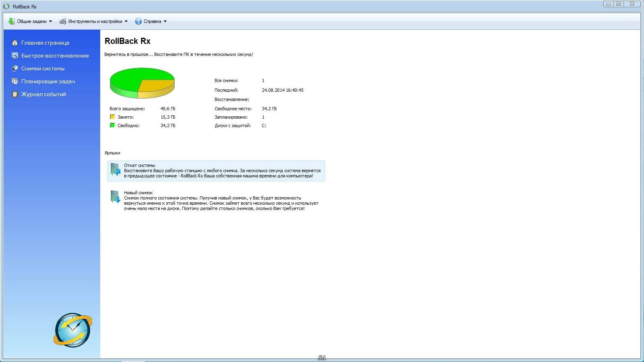Click the Запланировано label
The width and height of the screenshot is (644, 362).
[231, 117]
